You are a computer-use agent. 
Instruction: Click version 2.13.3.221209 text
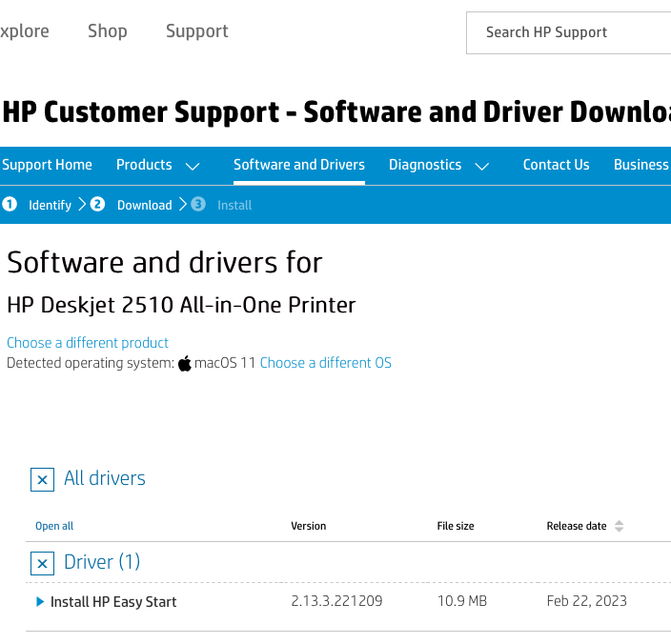click(x=336, y=601)
